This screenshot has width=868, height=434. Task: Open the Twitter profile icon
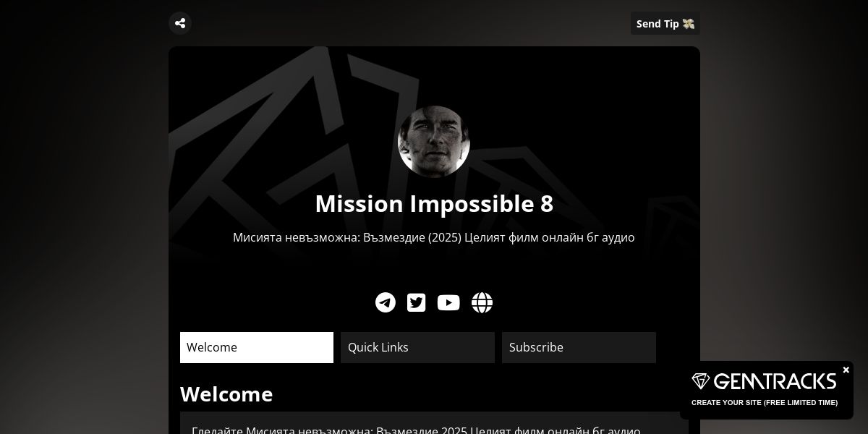coord(417,302)
